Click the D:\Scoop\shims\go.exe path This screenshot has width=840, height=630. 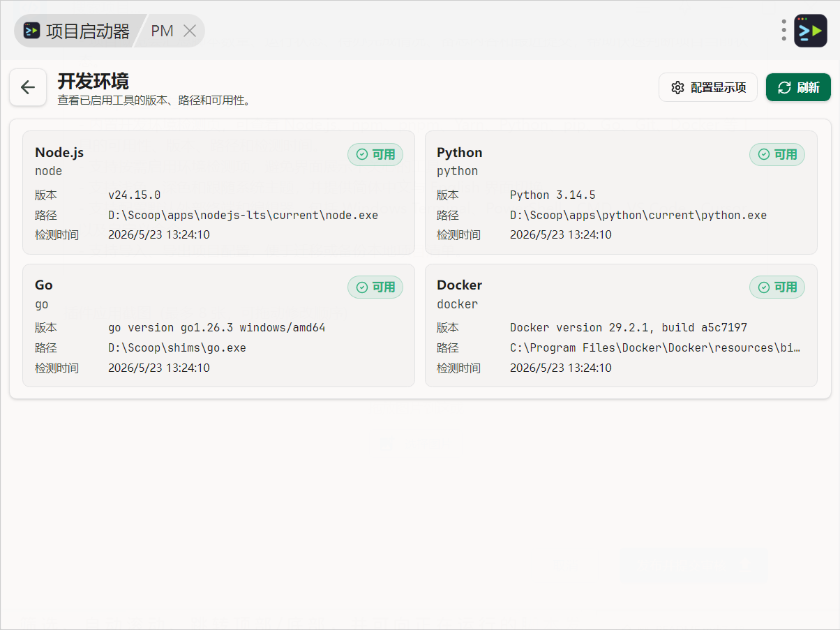pyautogui.click(x=177, y=347)
